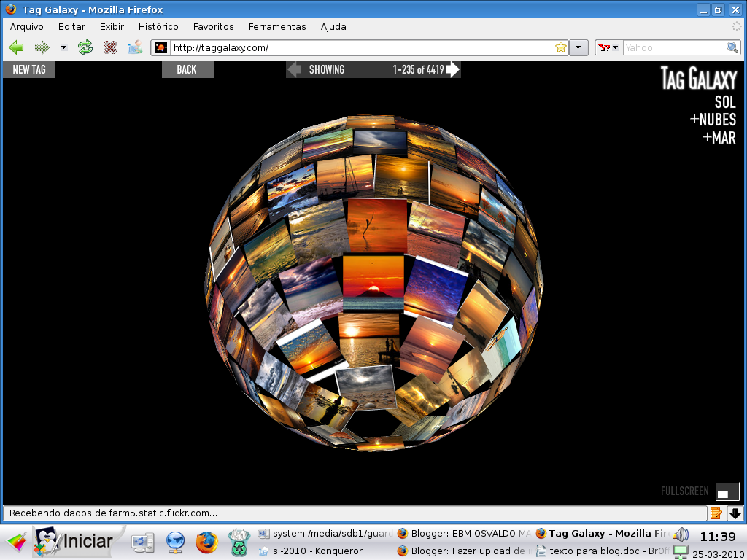Select the +MAR tag
Viewport: 747px width, 560px height.
coord(719,138)
